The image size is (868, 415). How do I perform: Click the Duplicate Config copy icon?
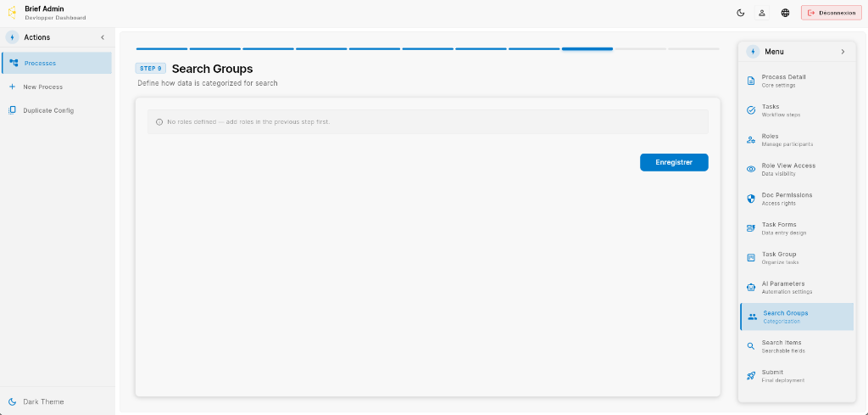point(12,110)
